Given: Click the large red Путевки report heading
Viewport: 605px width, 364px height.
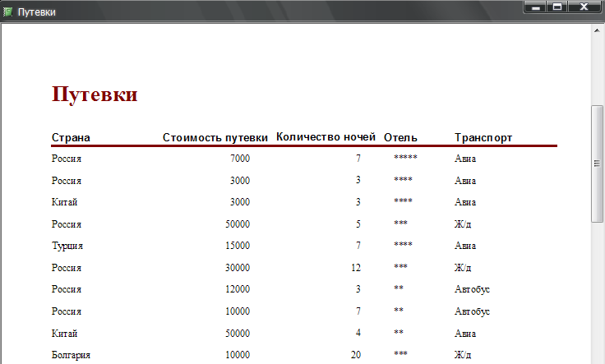Looking at the screenshot, I should [x=95, y=94].
